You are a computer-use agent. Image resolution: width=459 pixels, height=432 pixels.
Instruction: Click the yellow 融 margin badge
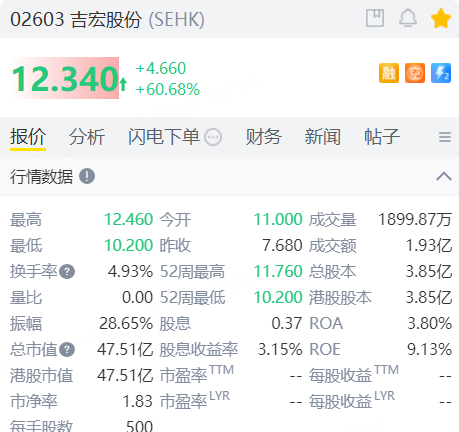pos(389,73)
